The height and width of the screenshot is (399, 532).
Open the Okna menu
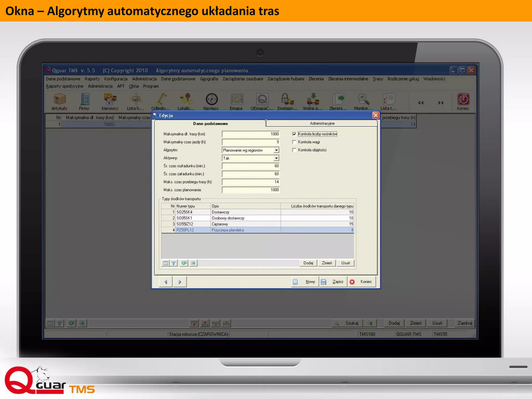(134, 86)
